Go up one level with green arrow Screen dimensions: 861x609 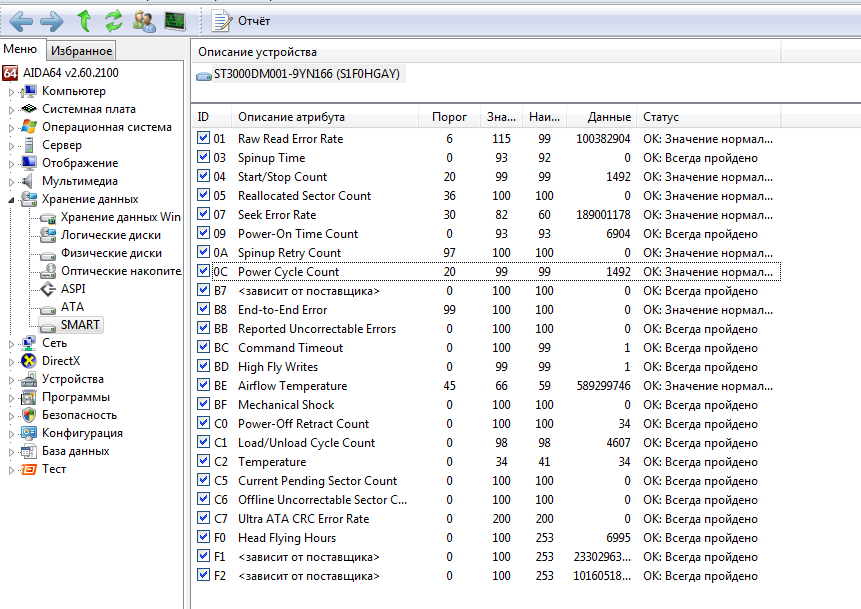click(85, 20)
